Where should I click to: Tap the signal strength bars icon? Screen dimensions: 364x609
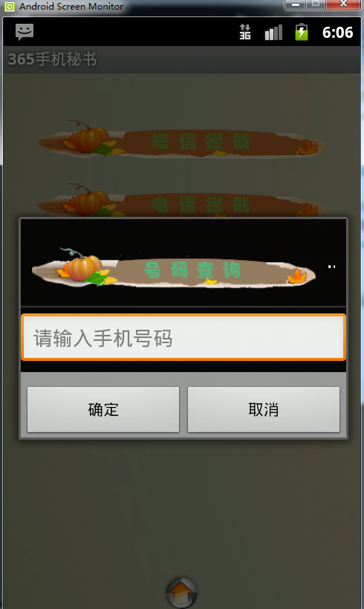(x=273, y=33)
